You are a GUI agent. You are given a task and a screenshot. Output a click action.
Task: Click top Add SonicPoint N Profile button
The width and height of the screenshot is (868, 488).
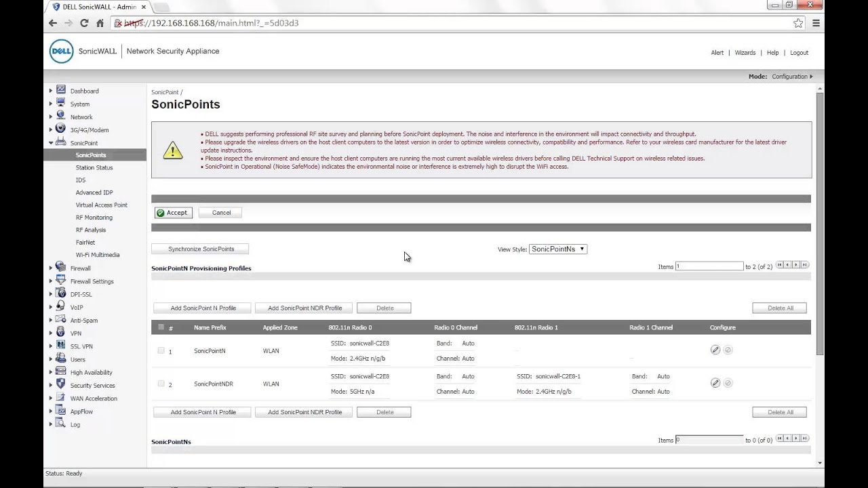(x=203, y=308)
